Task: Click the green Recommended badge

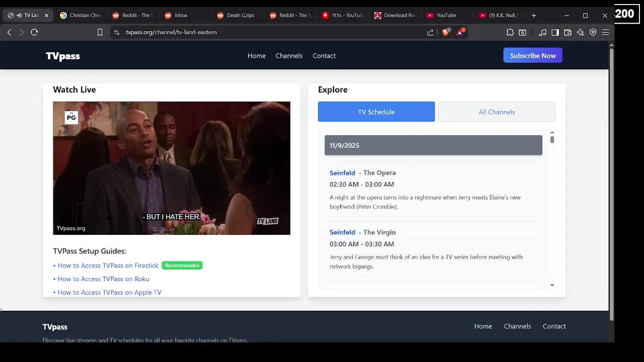Action: coord(182,265)
